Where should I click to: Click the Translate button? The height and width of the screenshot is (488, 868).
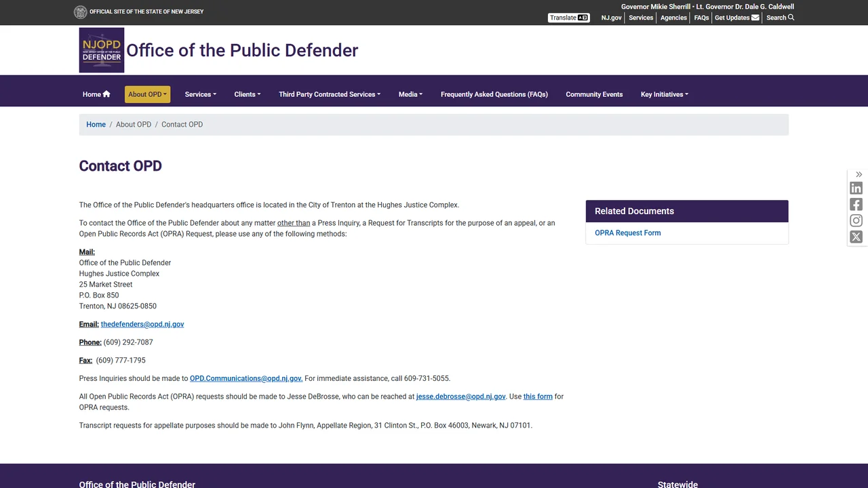point(569,18)
